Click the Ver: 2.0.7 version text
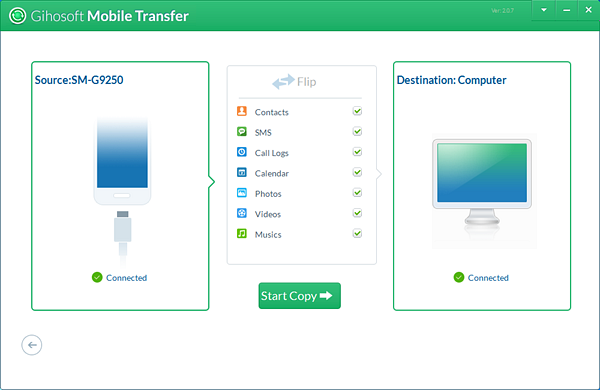Image resolution: width=600 pixels, height=390 pixels. point(502,11)
